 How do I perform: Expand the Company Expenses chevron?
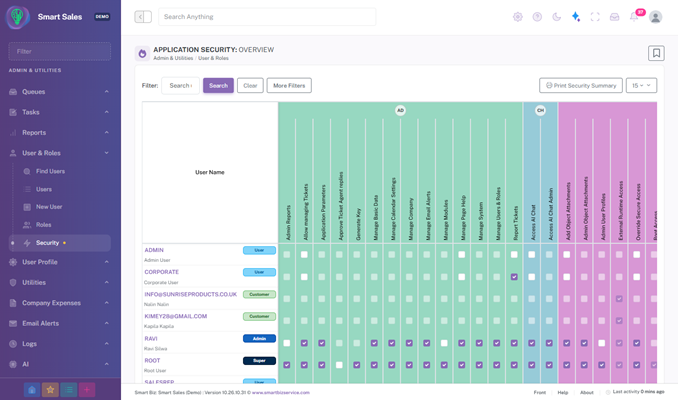106,303
